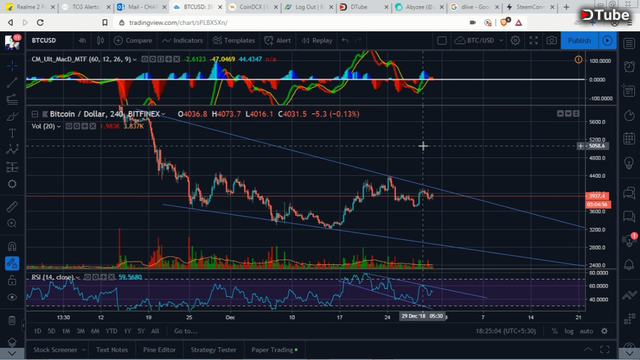Select the text annotation tool

(12, 133)
